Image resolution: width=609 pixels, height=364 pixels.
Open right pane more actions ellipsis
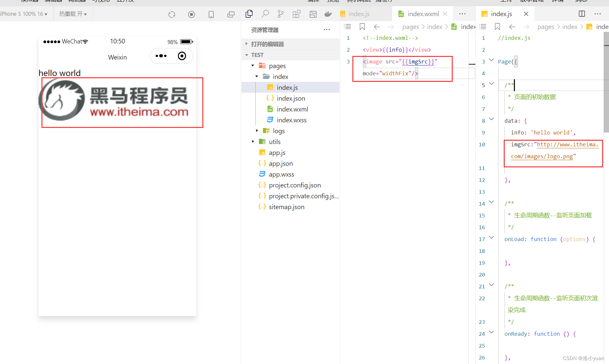pos(597,14)
